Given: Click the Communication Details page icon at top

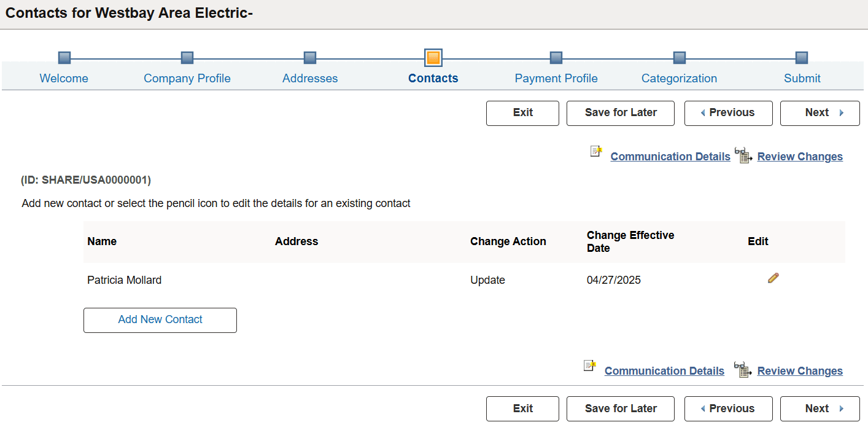Looking at the screenshot, I should click(595, 151).
